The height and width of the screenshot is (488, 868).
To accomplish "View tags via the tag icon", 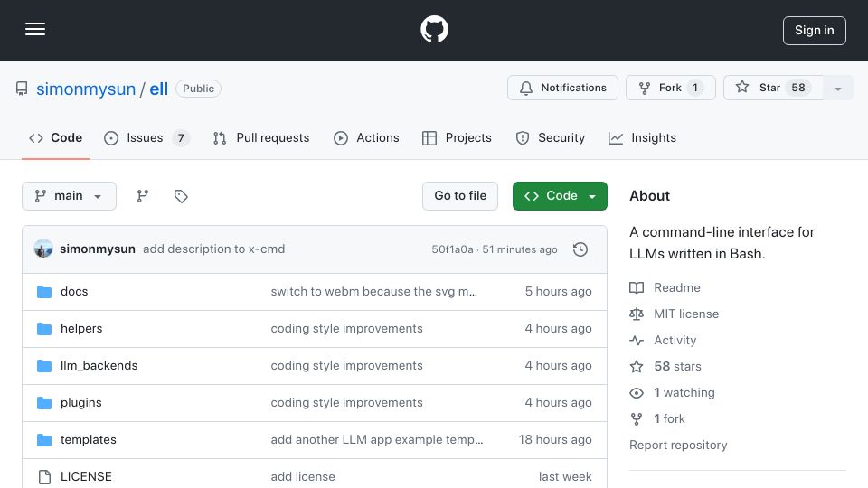I will [181, 196].
